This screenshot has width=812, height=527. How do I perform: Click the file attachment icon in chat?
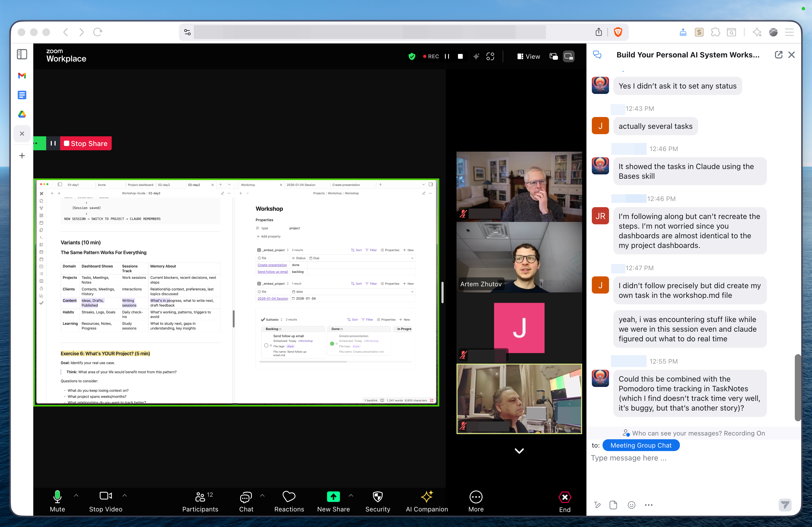pyautogui.click(x=613, y=505)
